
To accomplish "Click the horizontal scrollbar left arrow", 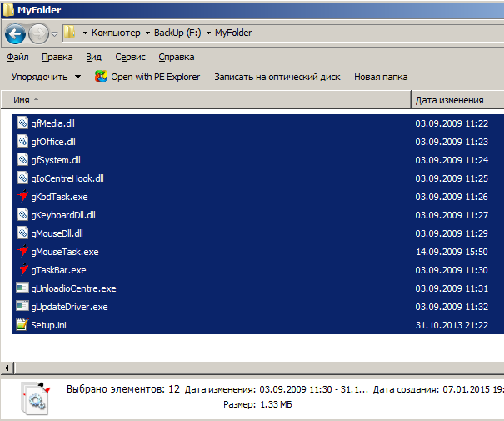I will [x=8, y=368].
